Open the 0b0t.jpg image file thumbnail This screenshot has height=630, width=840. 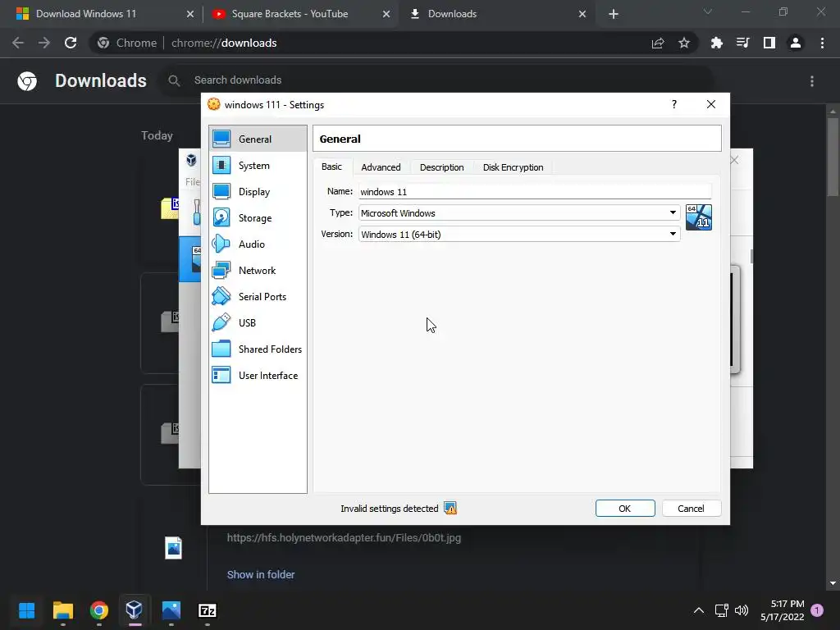(173, 547)
